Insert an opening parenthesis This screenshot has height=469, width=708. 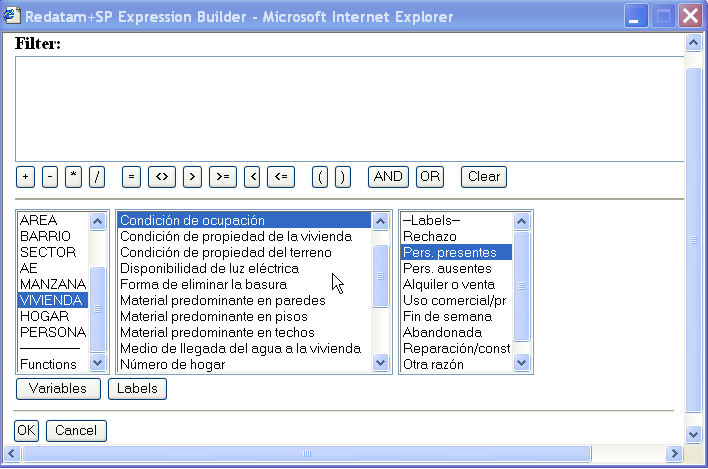(x=320, y=177)
